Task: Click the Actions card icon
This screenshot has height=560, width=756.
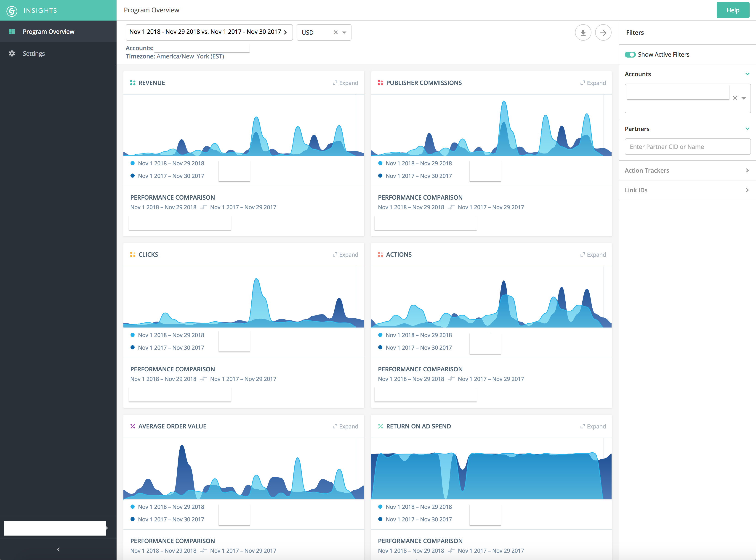Action: click(x=381, y=255)
